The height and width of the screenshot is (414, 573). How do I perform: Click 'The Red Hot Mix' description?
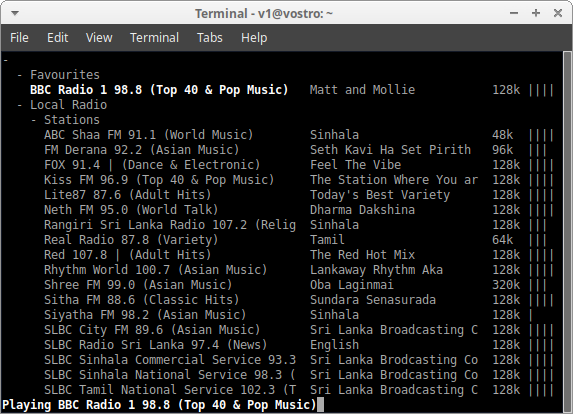tap(363, 255)
